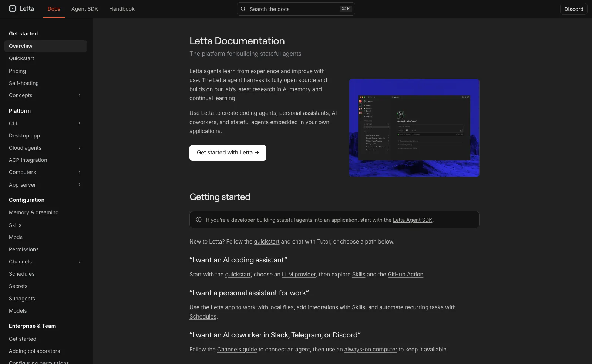
Task: Click the Search the docs field
Action: [x=296, y=9]
